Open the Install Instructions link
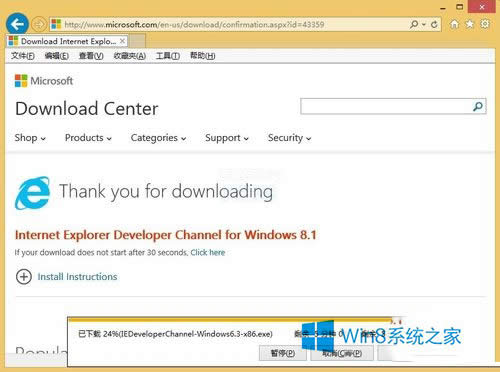500x372 pixels. [77, 277]
